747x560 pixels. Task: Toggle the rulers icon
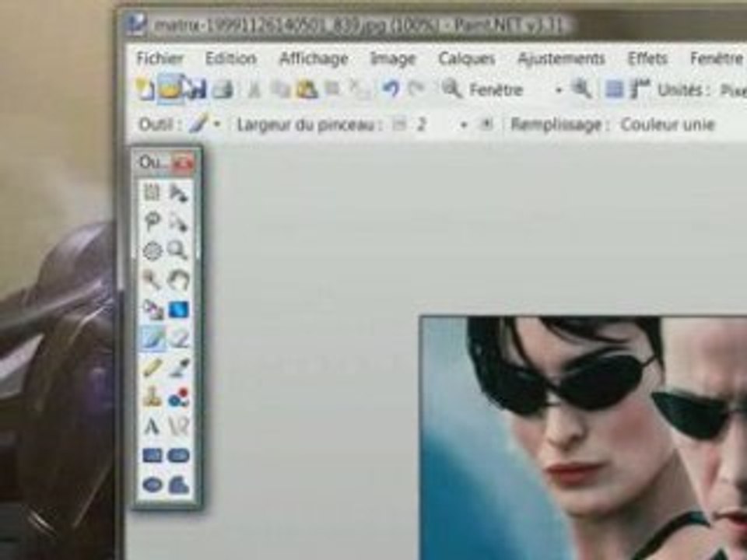tap(640, 89)
